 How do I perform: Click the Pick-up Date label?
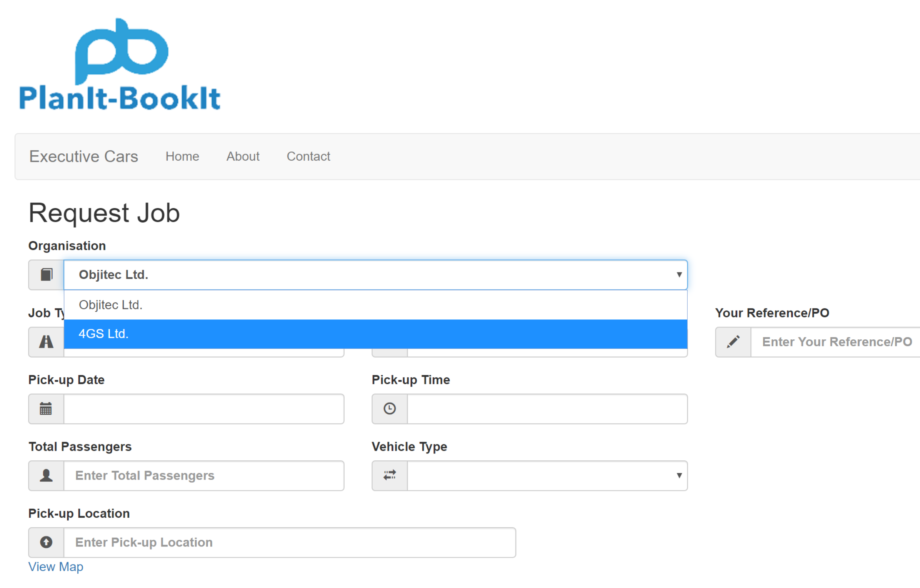point(67,380)
